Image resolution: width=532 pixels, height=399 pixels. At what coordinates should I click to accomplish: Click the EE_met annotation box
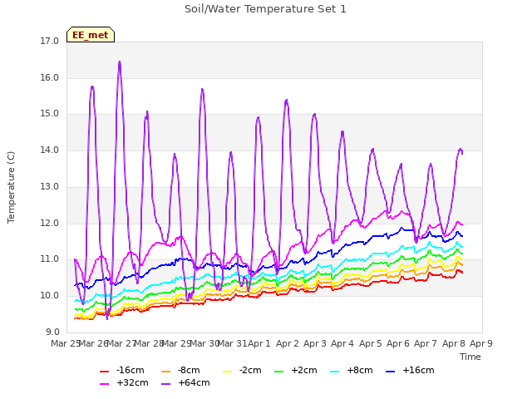91,35
